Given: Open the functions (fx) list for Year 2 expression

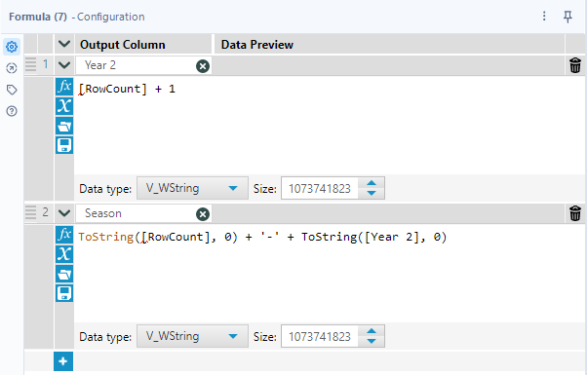Looking at the screenshot, I should coord(64,87).
